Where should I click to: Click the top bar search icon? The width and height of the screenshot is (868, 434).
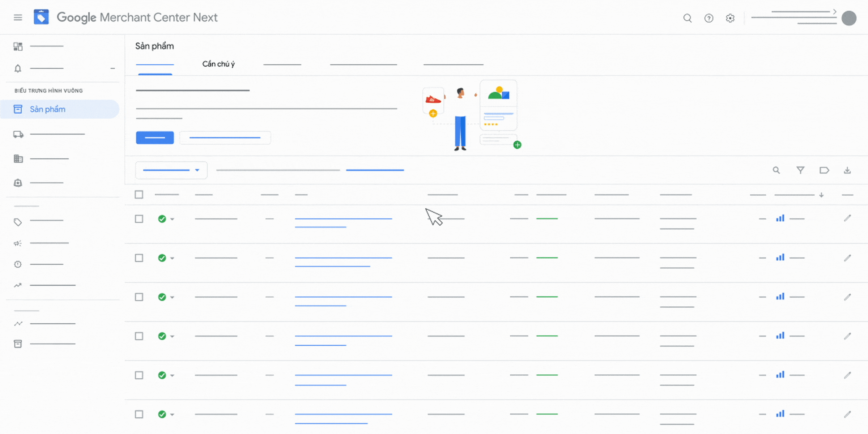687,18
